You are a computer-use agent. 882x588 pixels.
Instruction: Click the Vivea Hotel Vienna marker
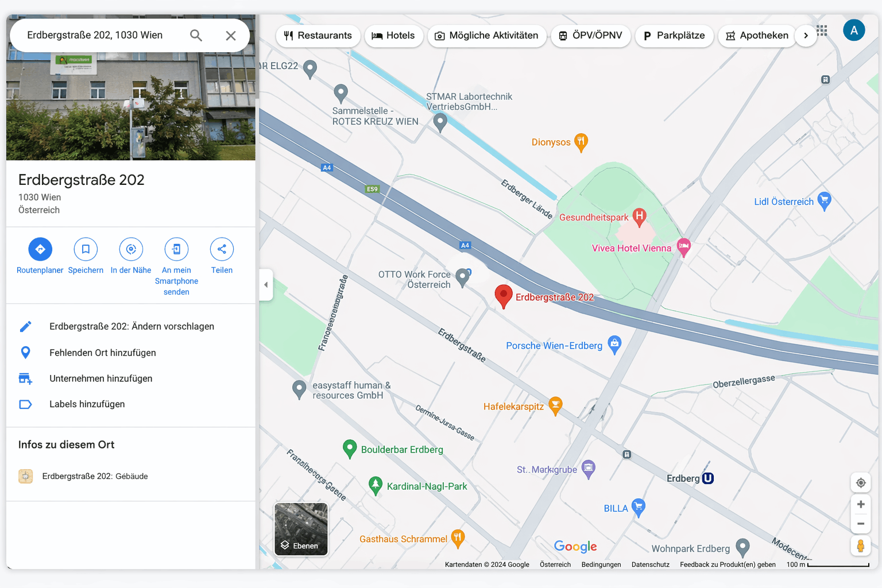683,247
